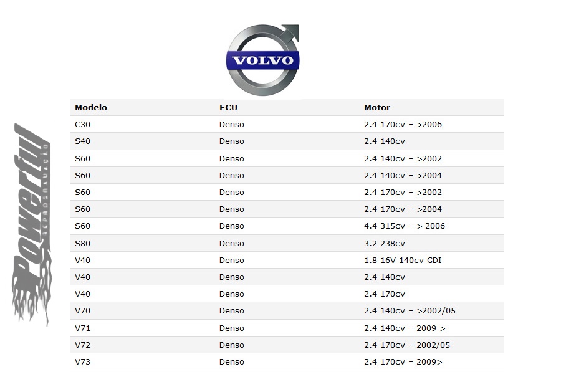
Task: Click 'S60' in the '2.4 170cv – >2004' row
Action: 82,209
